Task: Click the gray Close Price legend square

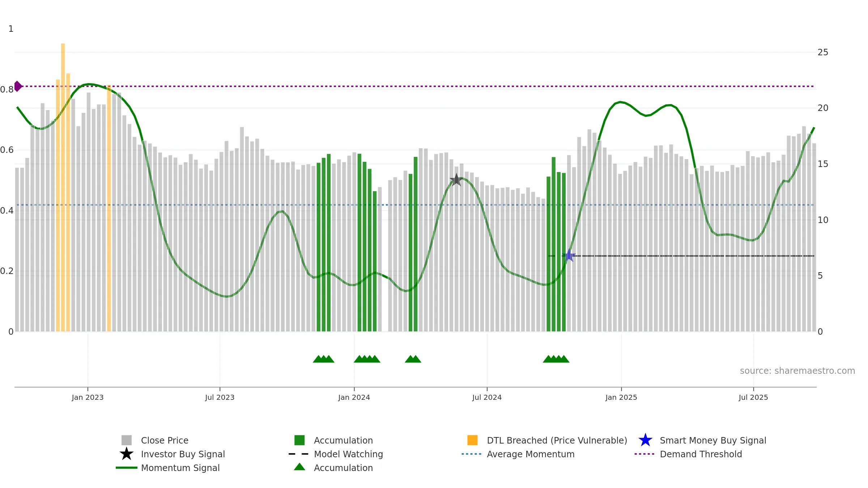Action: [127, 440]
